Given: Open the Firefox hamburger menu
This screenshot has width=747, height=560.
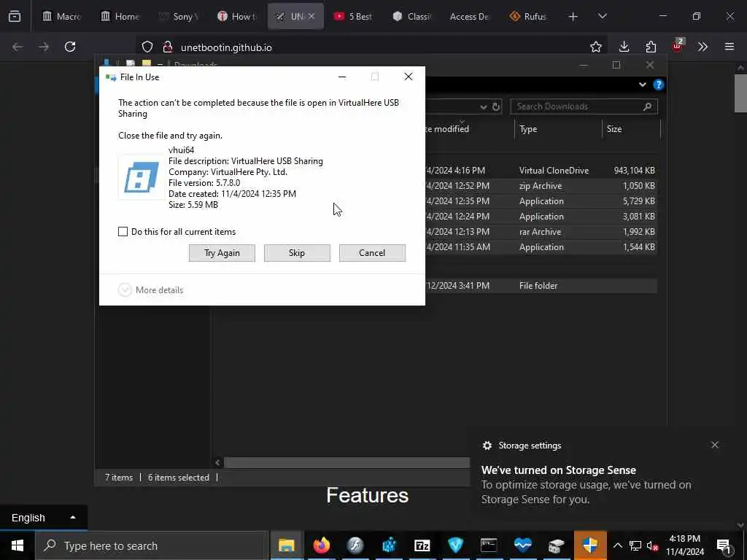Looking at the screenshot, I should (x=729, y=47).
